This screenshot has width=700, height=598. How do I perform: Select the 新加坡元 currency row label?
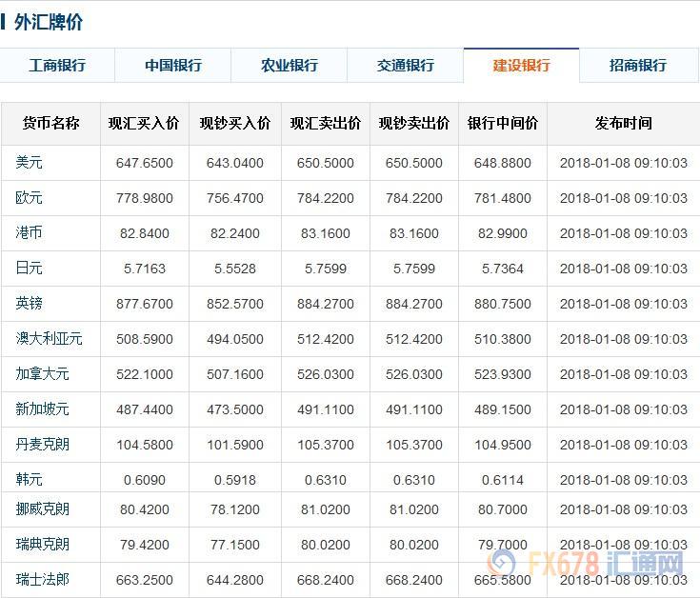point(43,409)
